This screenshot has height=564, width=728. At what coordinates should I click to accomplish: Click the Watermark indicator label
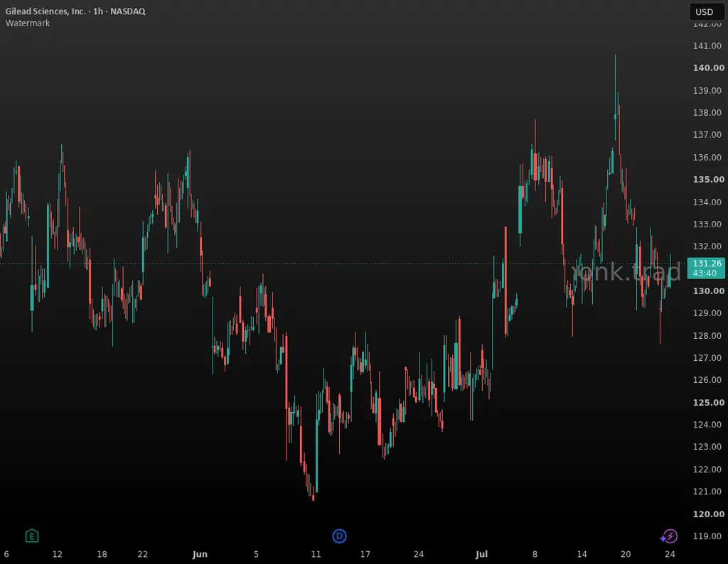pyautogui.click(x=28, y=23)
